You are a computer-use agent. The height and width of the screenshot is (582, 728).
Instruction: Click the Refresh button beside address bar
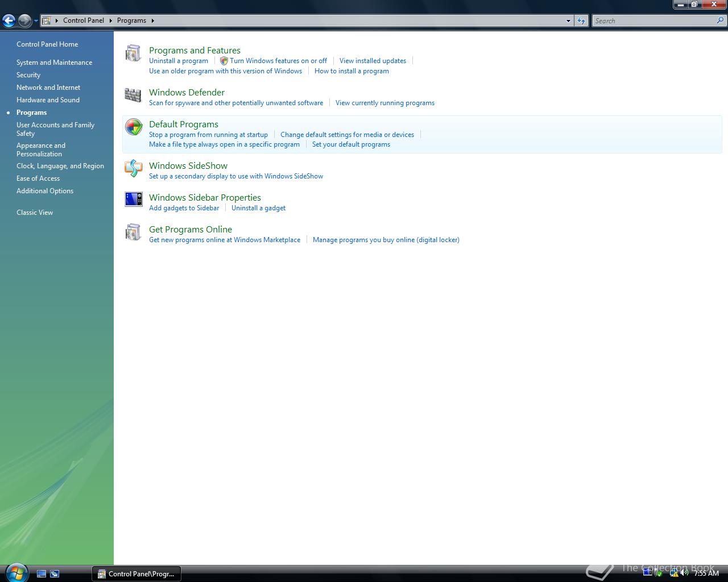pyautogui.click(x=581, y=20)
